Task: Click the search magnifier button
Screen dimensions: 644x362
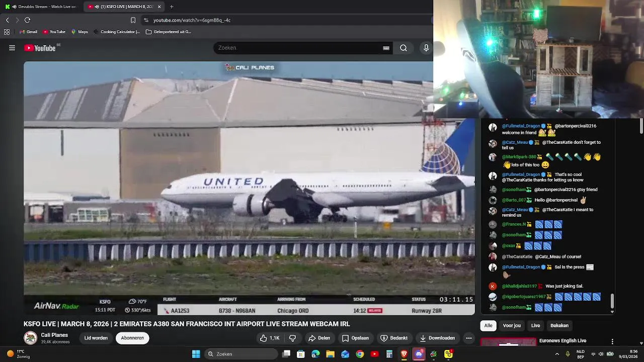Action: click(x=404, y=48)
